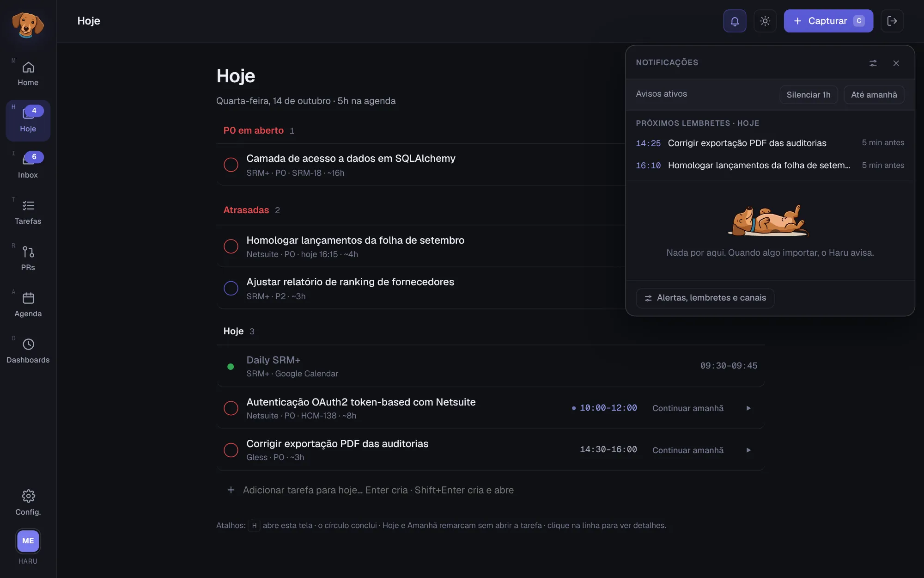Complete Ajustar relatório de ranking task circle
The height and width of the screenshot is (578, 924).
231,288
